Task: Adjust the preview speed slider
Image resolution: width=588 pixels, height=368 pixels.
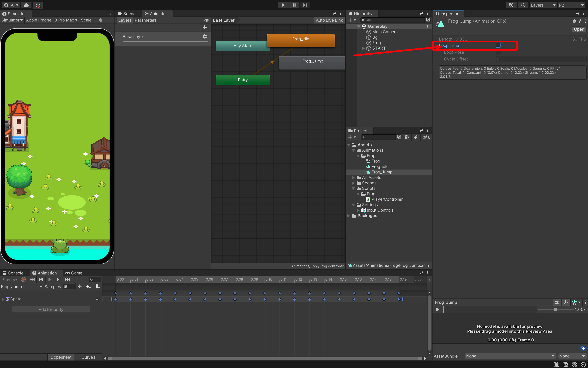Action: pos(556,309)
